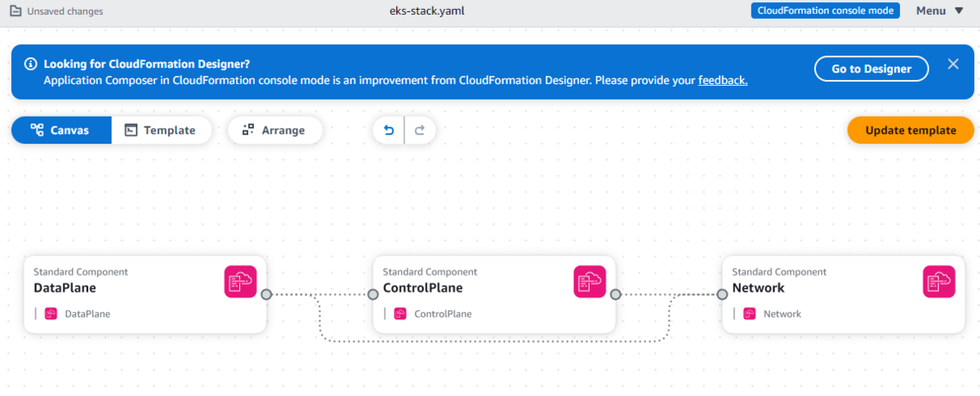The width and height of the screenshot is (980, 396).
Task: Click the ControlPlane card's left connector port
Action: tap(373, 294)
